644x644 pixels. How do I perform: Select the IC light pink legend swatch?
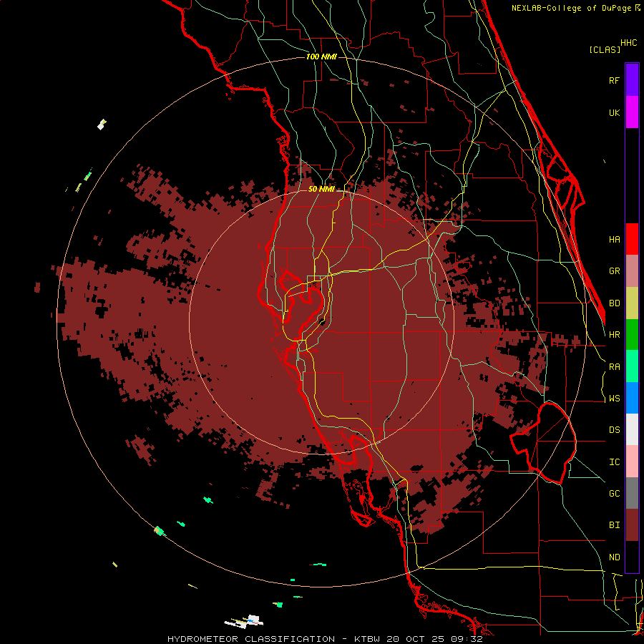click(x=632, y=462)
